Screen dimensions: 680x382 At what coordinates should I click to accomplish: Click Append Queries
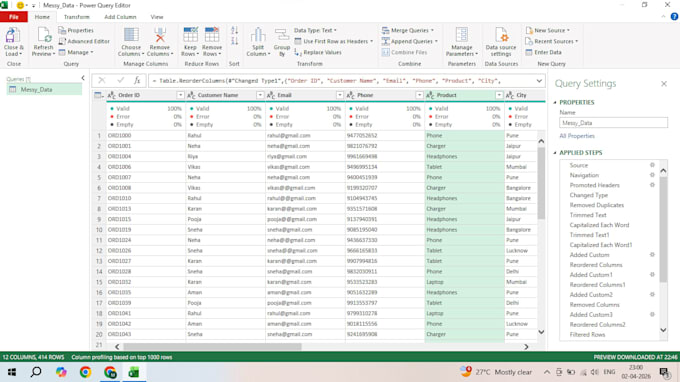[x=409, y=41]
